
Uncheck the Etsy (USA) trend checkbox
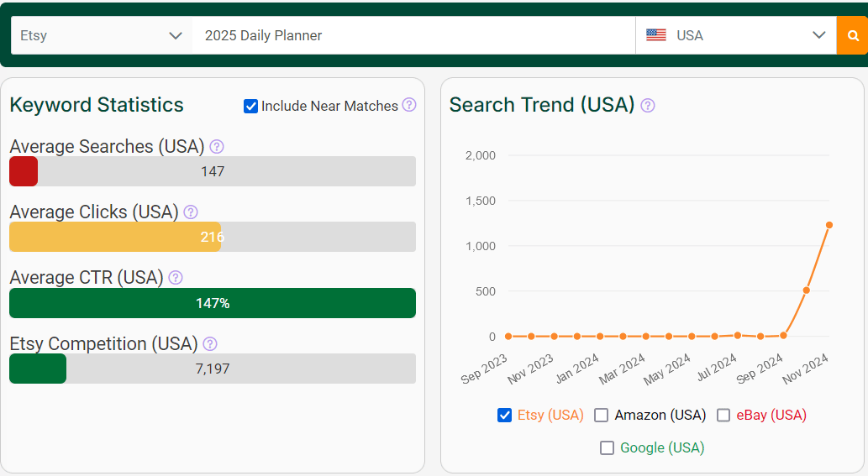click(504, 416)
